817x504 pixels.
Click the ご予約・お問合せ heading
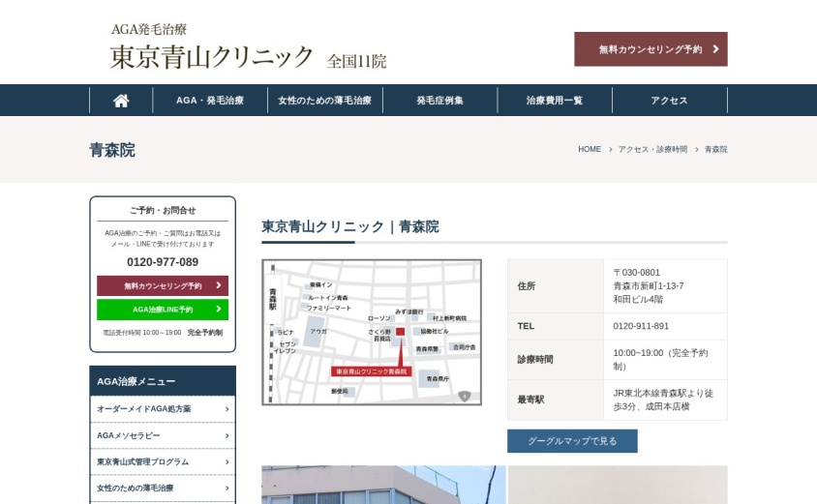pyautogui.click(x=163, y=210)
